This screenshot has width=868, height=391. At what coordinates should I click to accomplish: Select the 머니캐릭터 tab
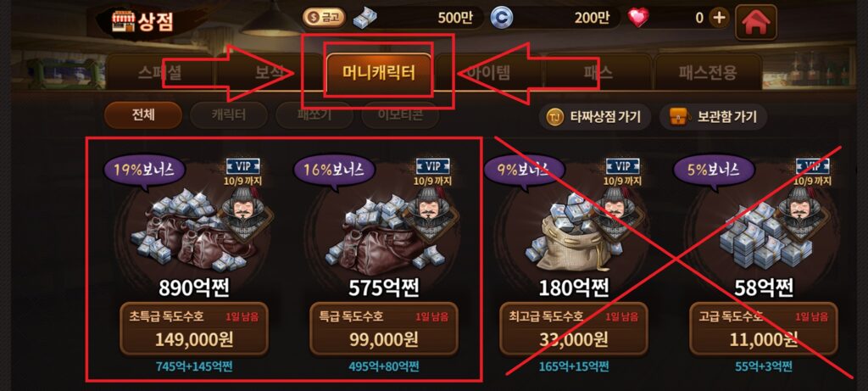(x=378, y=73)
